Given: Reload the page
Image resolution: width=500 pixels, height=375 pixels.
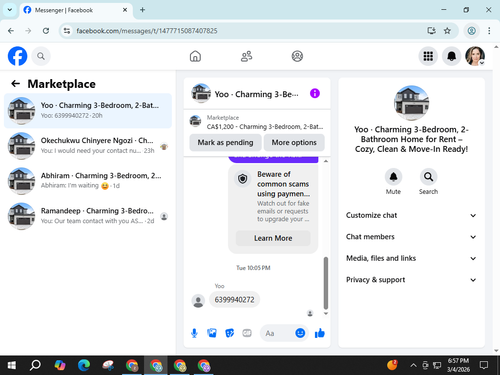Looking at the screenshot, I should tap(46, 31).
